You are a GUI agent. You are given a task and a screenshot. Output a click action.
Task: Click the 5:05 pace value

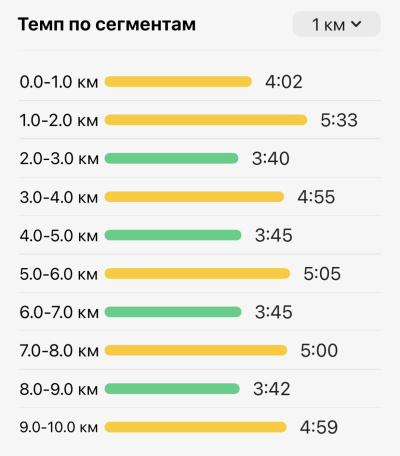point(322,274)
